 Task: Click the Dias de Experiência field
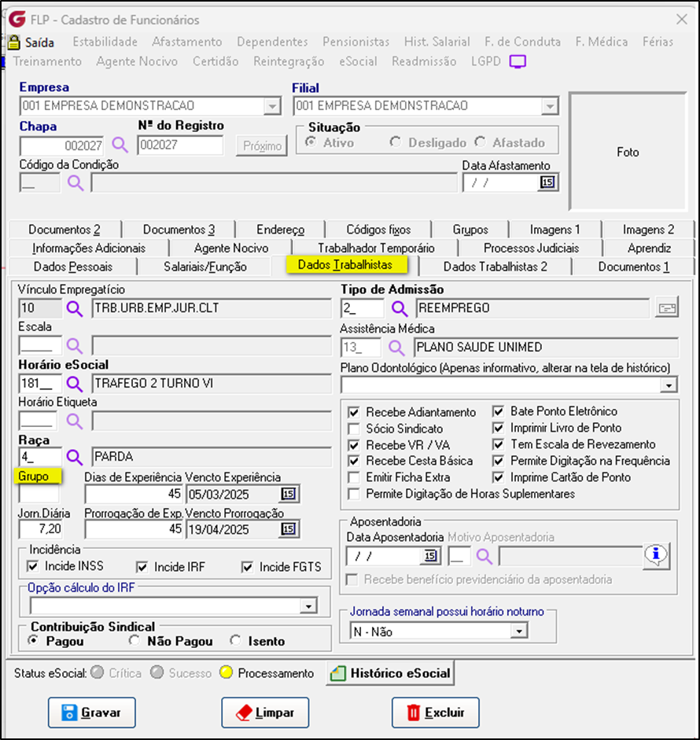pos(134,494)
